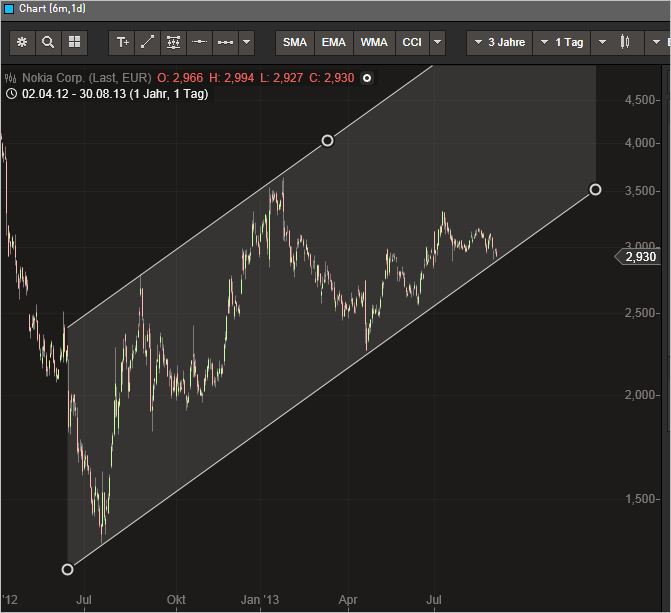Click the magnifier search icon
Image resolution: width=671 pixels, height=613 pixels.
(x=48, y=42)
